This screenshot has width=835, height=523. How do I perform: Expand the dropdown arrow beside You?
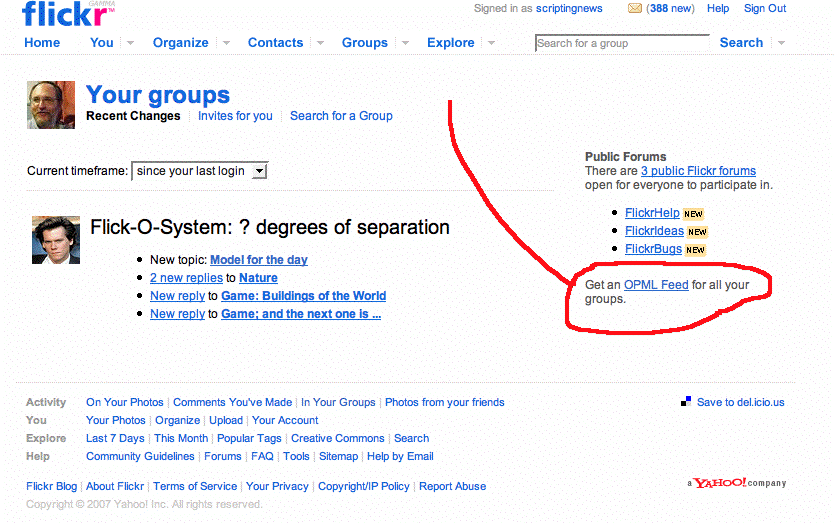[130, 43]
